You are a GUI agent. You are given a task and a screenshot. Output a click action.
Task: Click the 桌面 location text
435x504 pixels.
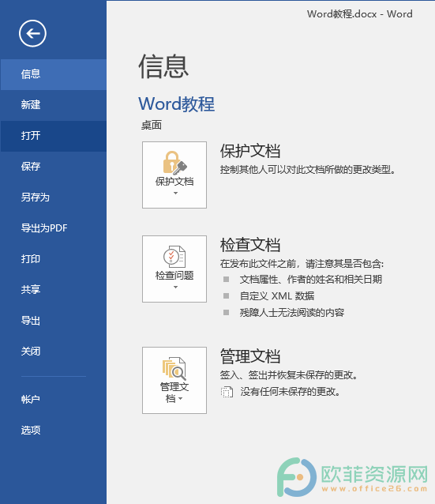click(x=152, y=125)
